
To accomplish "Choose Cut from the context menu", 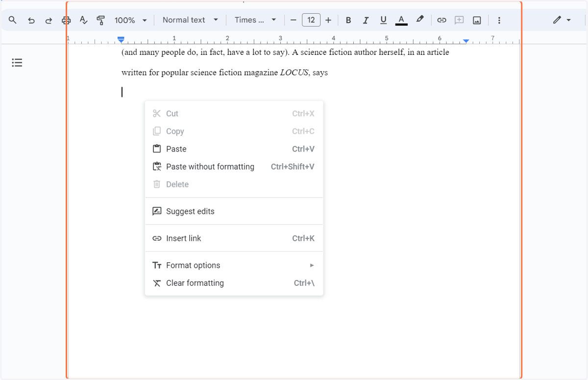I will pyautogui.click(x=234, y=114).
